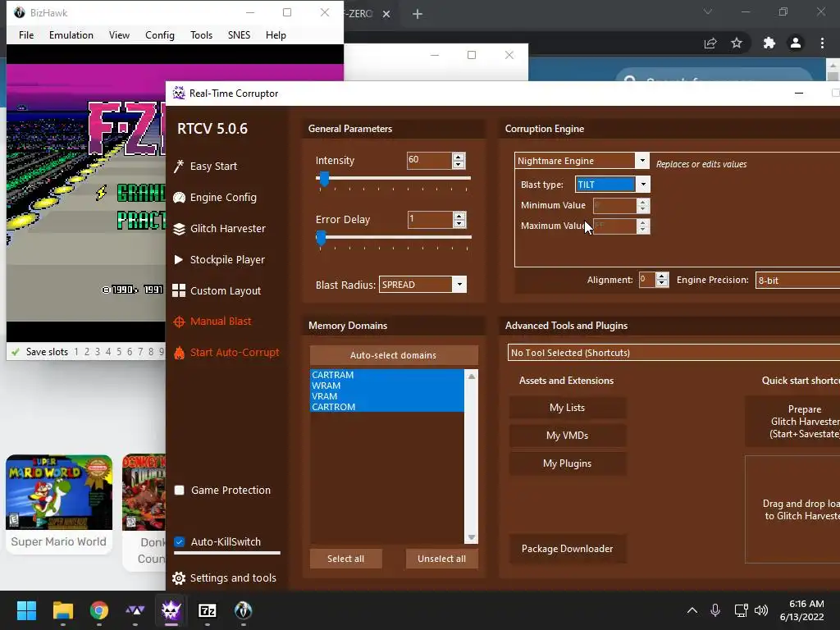Open Chrome from the taskbar
Image resolution: width=840 pixels, height=630 pixels.
[98, 610]
